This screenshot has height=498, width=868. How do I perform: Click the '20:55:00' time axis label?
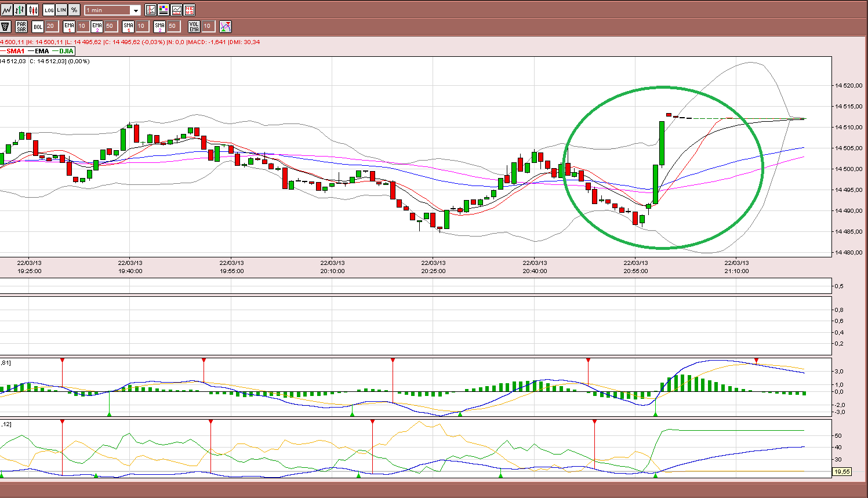[636, 271]
